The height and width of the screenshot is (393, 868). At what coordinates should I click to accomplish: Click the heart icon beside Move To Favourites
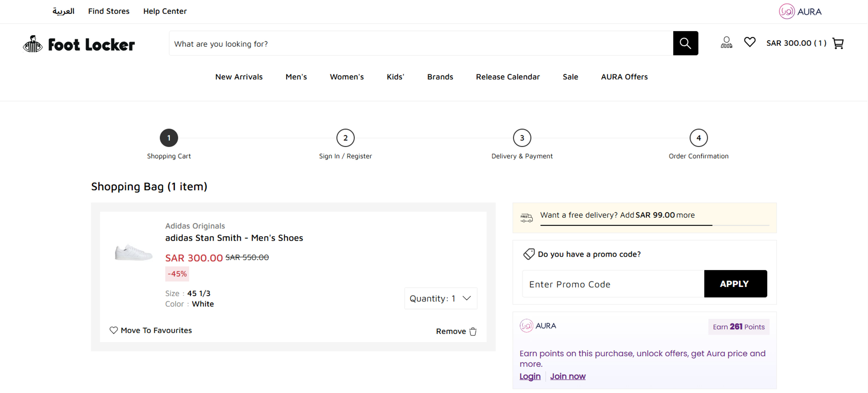[x=113, y=330]
